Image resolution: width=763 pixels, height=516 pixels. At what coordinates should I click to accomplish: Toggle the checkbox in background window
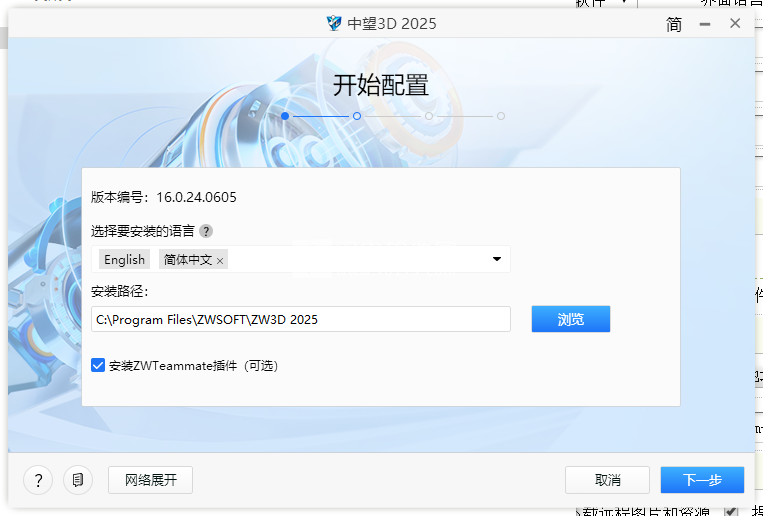(x=730, y=511)
